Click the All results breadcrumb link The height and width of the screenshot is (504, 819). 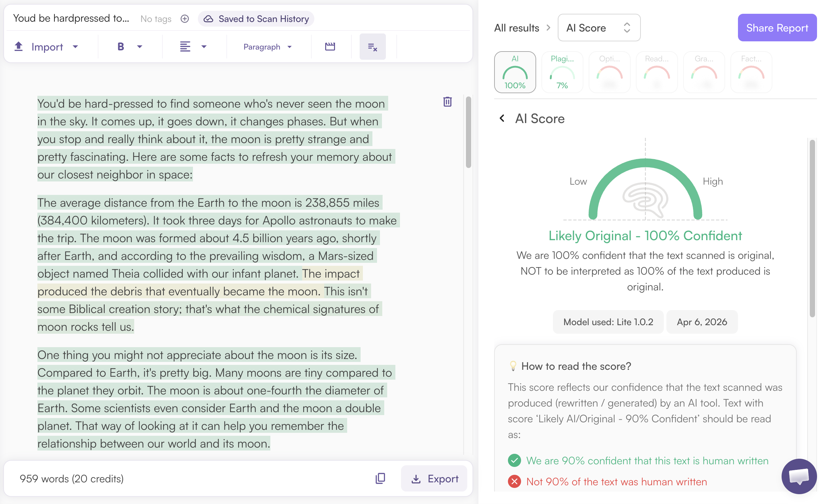point(516,28)
